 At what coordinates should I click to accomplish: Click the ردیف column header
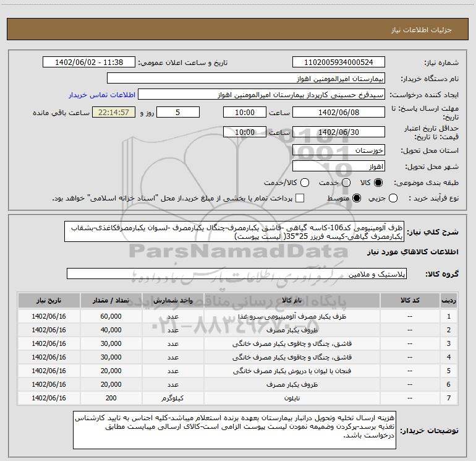pos(449,300)
